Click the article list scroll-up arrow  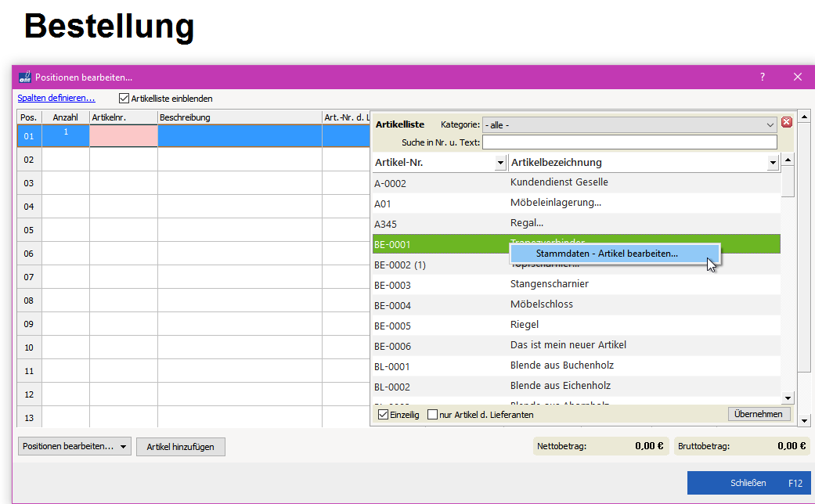tap(788, 160)
